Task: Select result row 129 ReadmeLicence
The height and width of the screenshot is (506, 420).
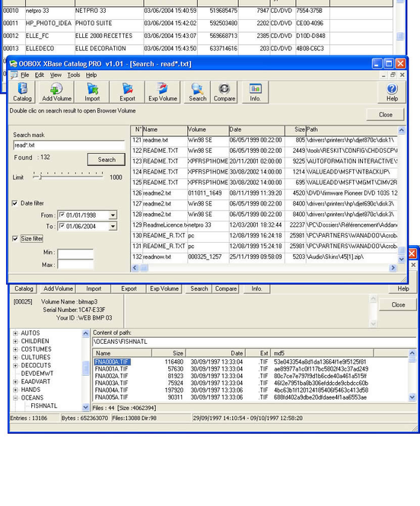Action: click(x=264, y=225)
